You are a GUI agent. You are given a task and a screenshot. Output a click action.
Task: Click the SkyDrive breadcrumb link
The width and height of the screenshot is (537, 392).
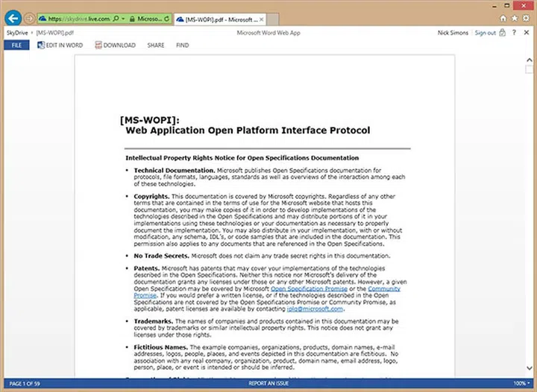16,33
